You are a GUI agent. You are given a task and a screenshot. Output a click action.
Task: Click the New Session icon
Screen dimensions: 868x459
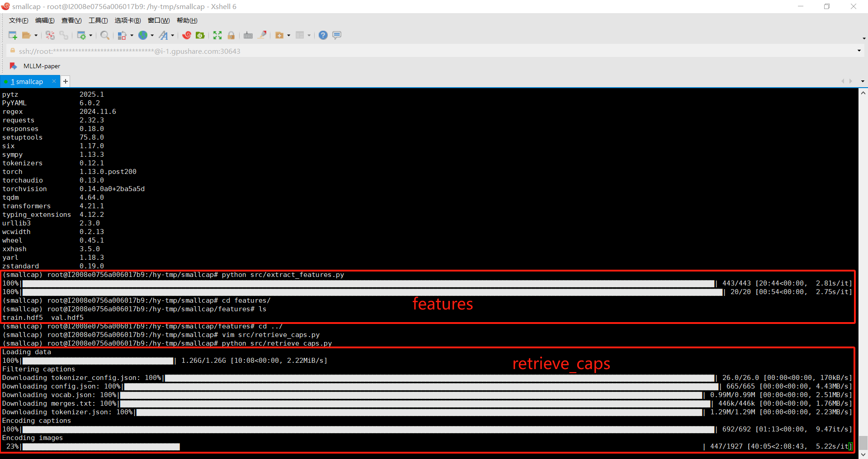point(12,35)
